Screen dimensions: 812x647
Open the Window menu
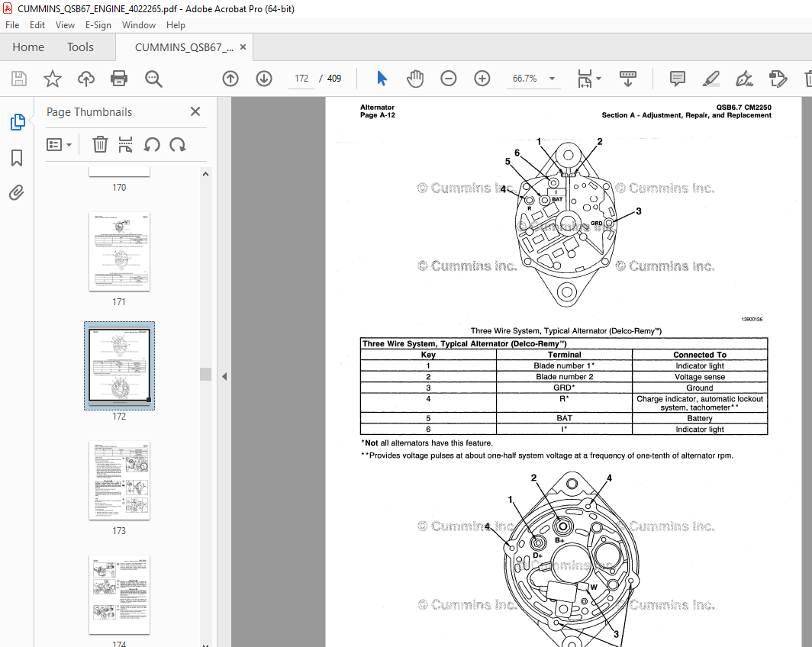[x=138, y=25]
